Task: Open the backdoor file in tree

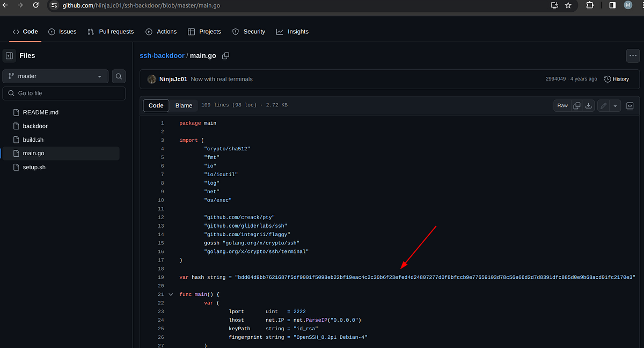Action: (35, 126)
